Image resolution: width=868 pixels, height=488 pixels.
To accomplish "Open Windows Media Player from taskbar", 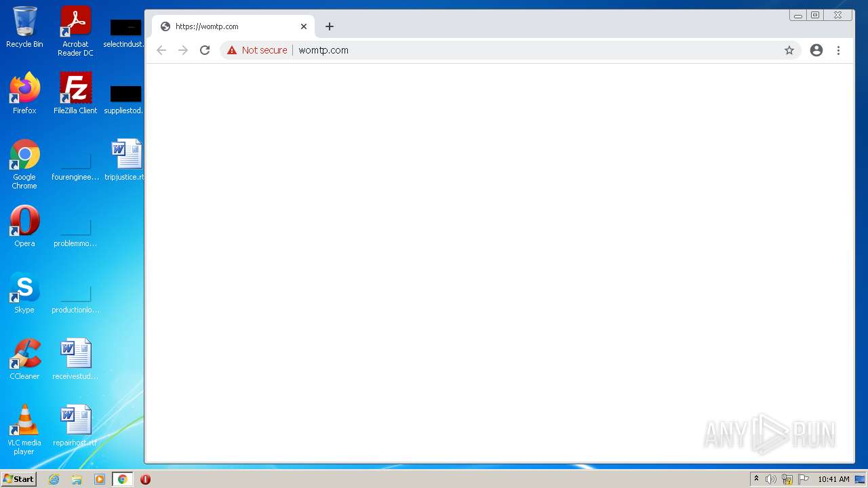I will (x=100, y=479).
